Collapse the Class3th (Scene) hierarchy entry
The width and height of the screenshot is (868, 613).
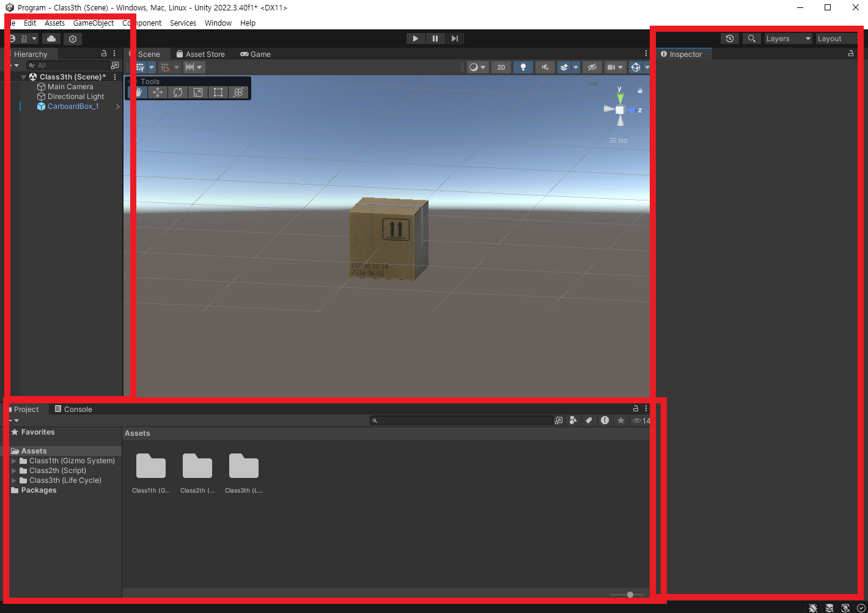point(23,76)
